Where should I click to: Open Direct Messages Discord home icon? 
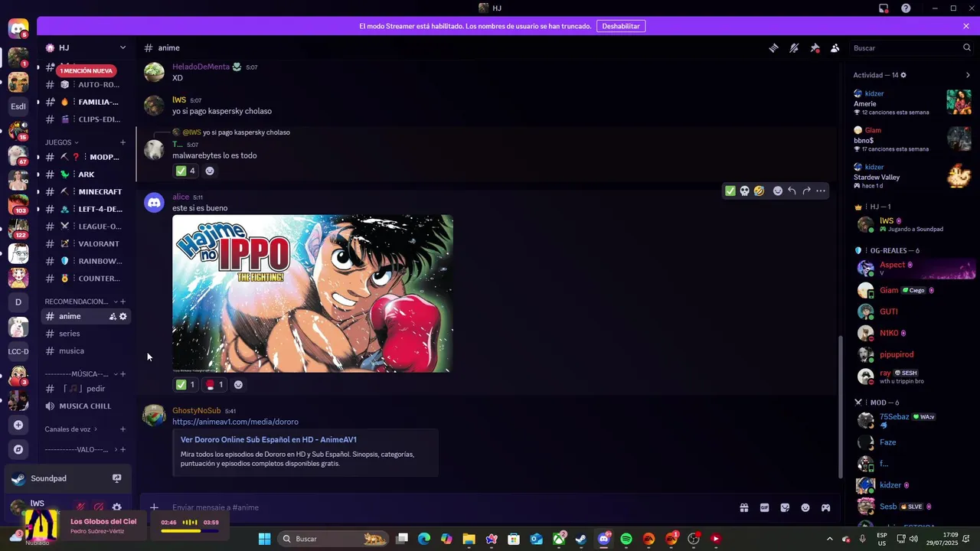(x=18, y=29)
